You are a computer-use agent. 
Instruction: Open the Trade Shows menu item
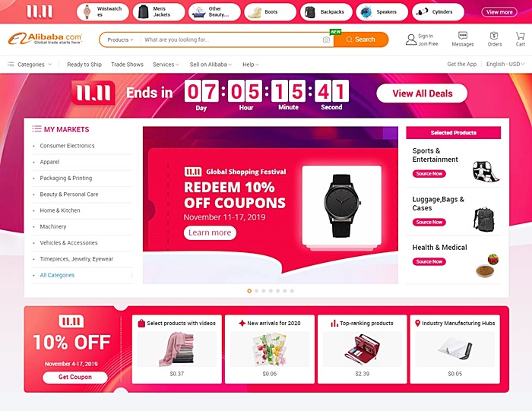[x=127, y=65]
